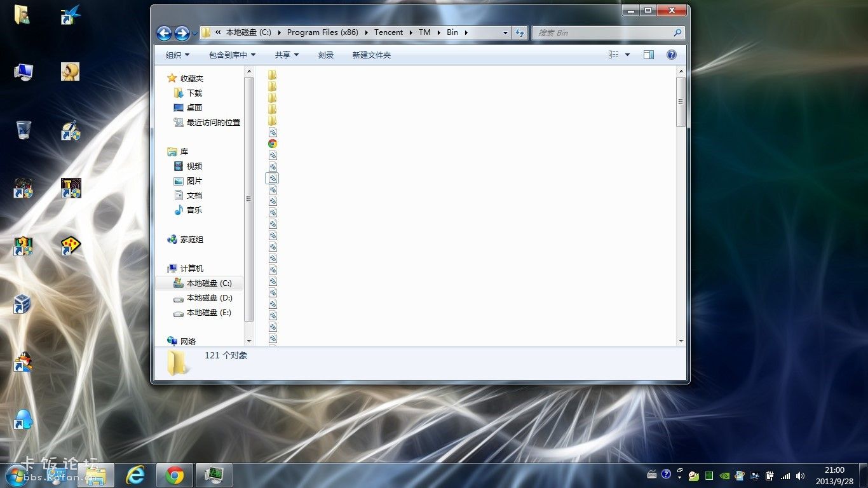Screen dimensions: 868x488
Task: Click the Tencent segment in address bar
Action: [388, 32]
